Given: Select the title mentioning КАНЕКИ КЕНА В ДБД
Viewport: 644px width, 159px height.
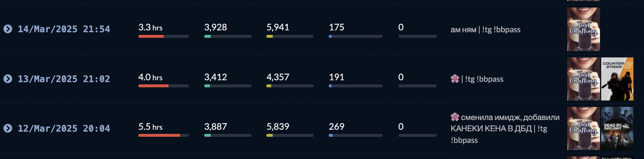Looking at the screenshot, I should [505, 129].
